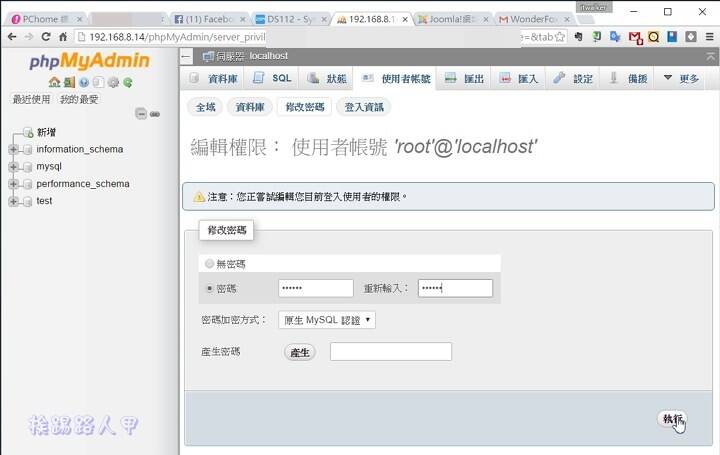Select the 登入資訊 sub-tab

pos(364,107)
